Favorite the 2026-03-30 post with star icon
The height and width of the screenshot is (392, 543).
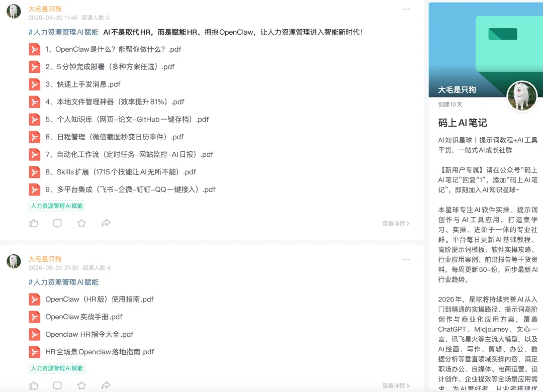coord(81,223)
